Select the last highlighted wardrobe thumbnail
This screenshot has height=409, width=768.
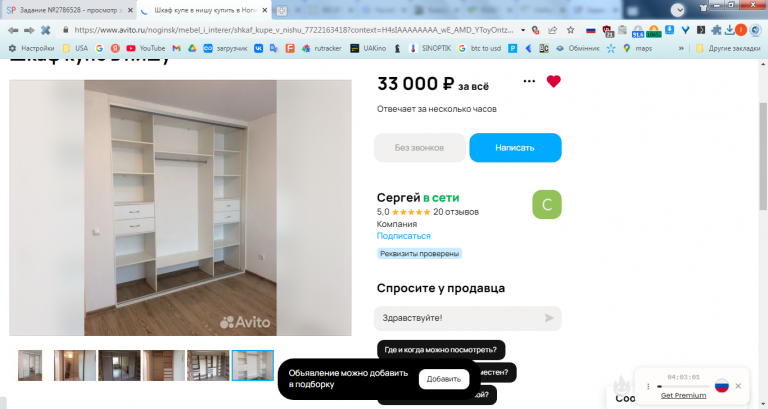253,365
